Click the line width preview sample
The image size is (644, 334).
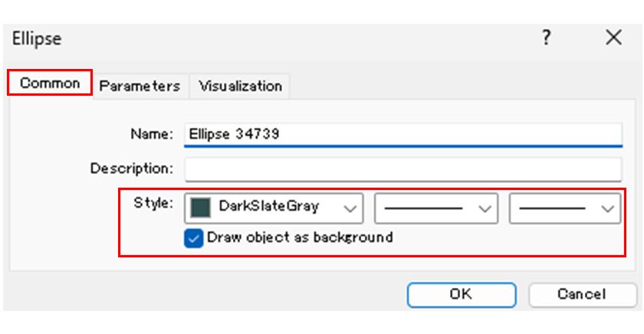tap(553, 208)
